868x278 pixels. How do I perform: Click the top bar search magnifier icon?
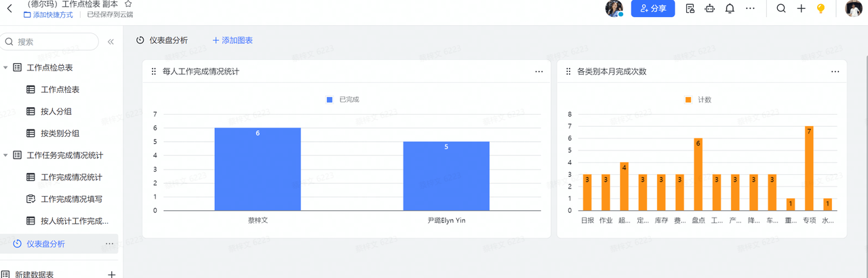781,9
